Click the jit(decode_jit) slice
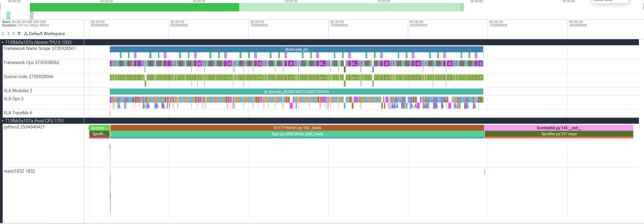Image resolution: width=644 pixels, height=224 pixels. pos(296,49)
